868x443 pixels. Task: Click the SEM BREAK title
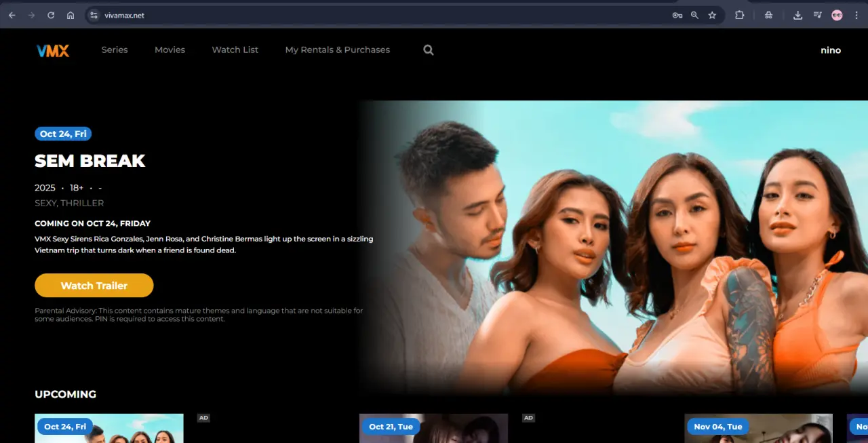[x=90, y=161]
